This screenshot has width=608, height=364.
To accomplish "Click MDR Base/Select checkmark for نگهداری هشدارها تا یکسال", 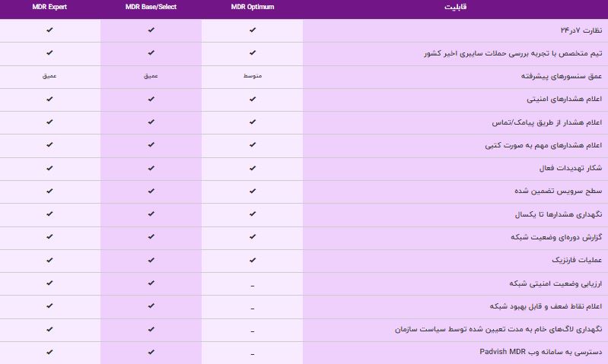I will click(151, 214).
